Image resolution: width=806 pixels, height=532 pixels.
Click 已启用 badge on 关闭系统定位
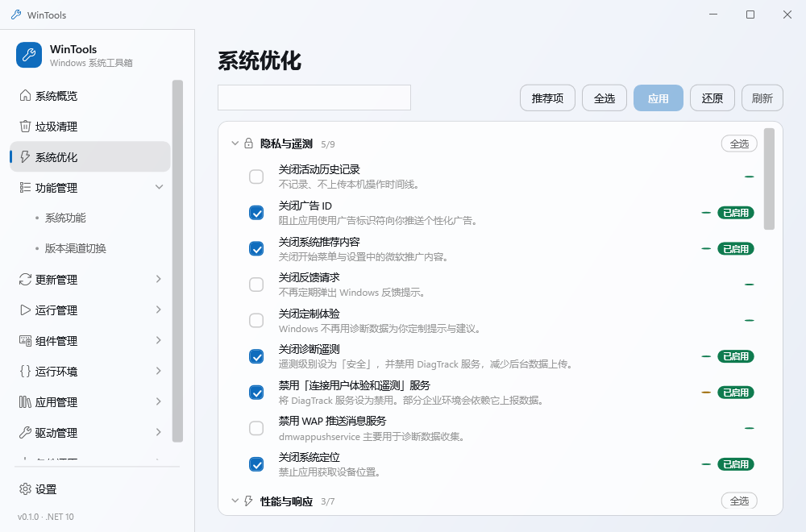(x=736, y=464)
